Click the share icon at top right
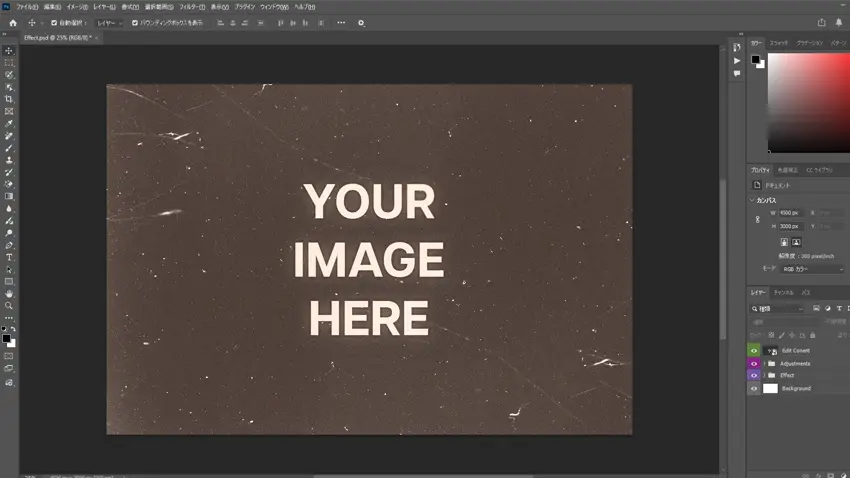The image size is (850, 478). click(822, 23)
